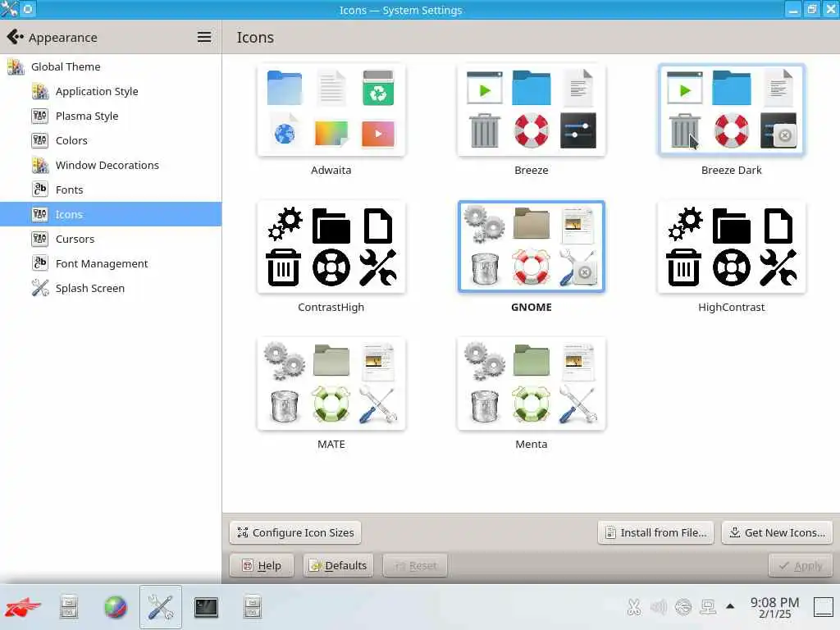The image size is (840, 630).
Task: Click the Colors sidebar icon
Action: tap(40, 141)
